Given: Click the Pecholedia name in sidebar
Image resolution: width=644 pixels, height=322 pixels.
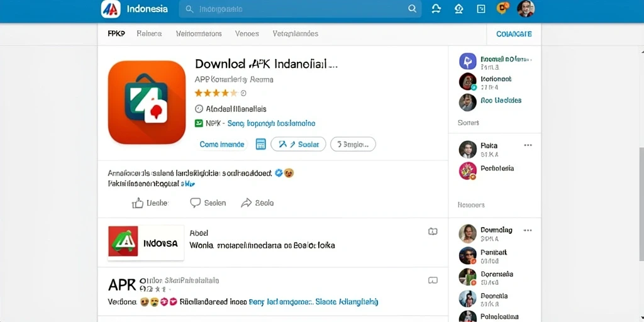Looking at the screenshot, I should (x=497, y=169).
